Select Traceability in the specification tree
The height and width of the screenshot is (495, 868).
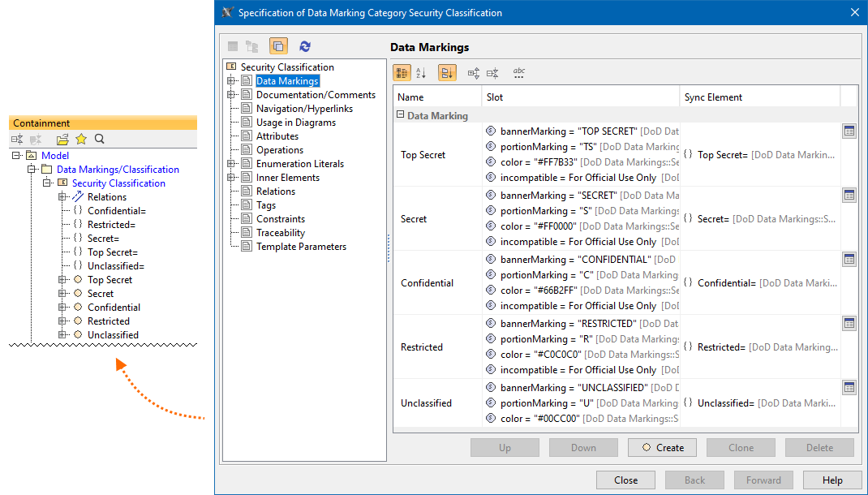281,233
